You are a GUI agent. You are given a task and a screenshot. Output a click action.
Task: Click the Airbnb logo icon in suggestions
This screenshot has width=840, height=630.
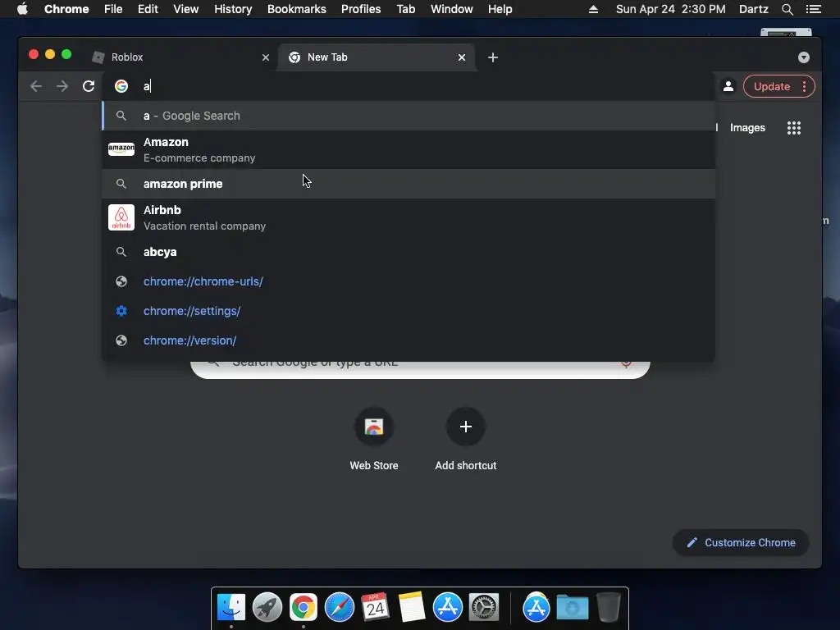(x=121, y=217)
